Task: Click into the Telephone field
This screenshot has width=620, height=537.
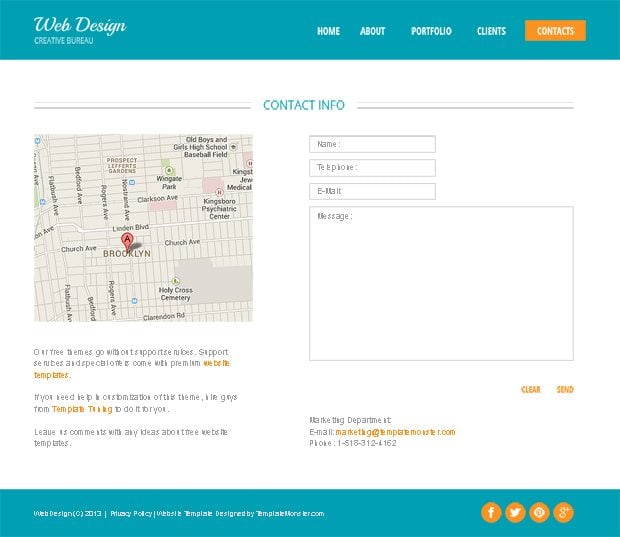Action: tap(372, 168)
